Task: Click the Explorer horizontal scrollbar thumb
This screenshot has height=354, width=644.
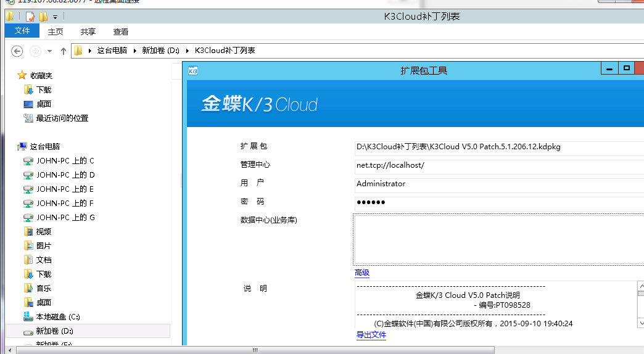Action: [x=255, y=350]
